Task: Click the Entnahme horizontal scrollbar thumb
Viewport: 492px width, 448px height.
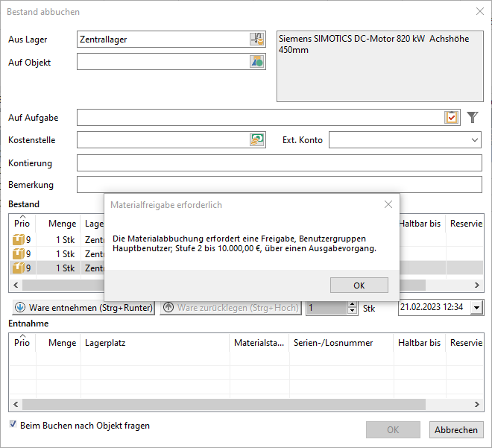Action: pyautogui.click(x=224, y=404)
